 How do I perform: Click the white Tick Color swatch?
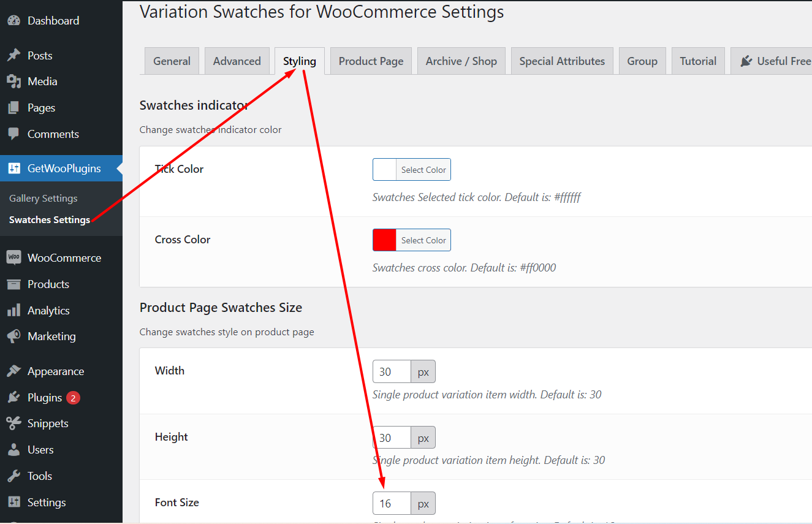pyautogui.click(x=384, y=170)
